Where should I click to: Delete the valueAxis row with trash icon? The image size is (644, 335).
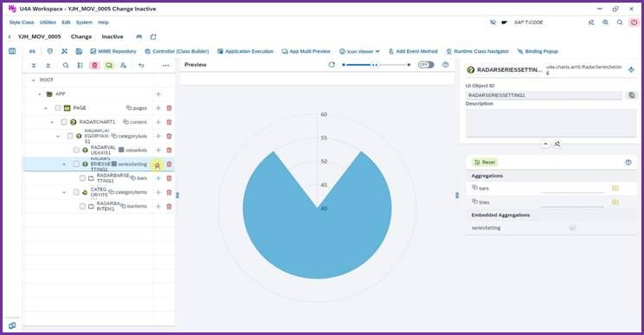(x=169, y=151)
